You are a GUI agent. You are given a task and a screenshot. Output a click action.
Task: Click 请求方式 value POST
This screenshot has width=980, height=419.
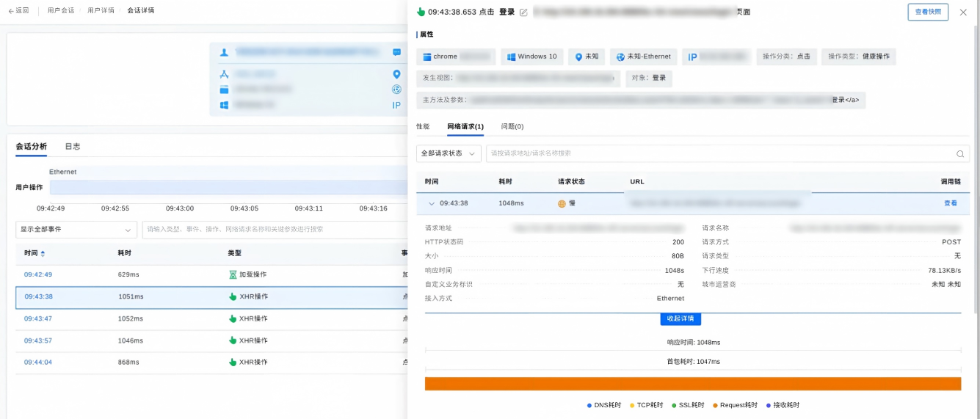(951, 242)
